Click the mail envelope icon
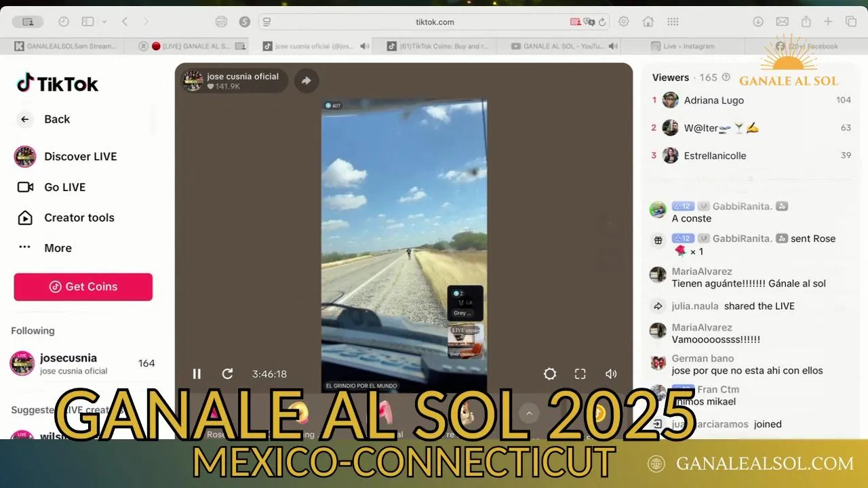This screenshot has width=868, height=488. (x=782, y=22)
